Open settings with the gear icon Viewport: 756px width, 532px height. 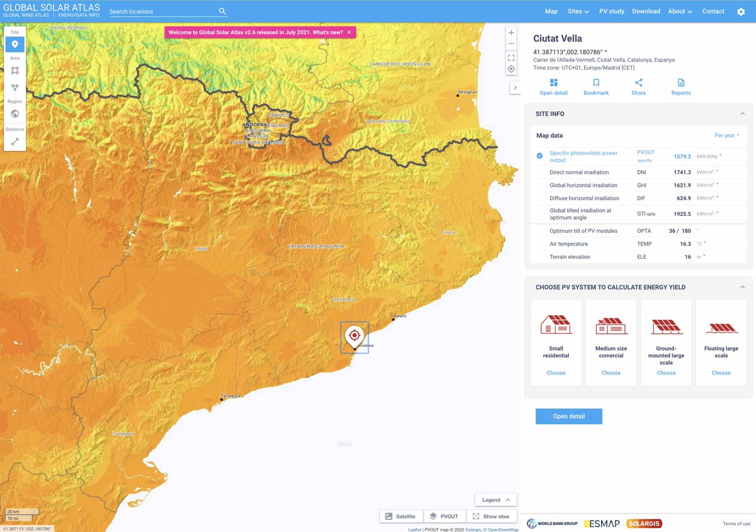tap(741, 11)
